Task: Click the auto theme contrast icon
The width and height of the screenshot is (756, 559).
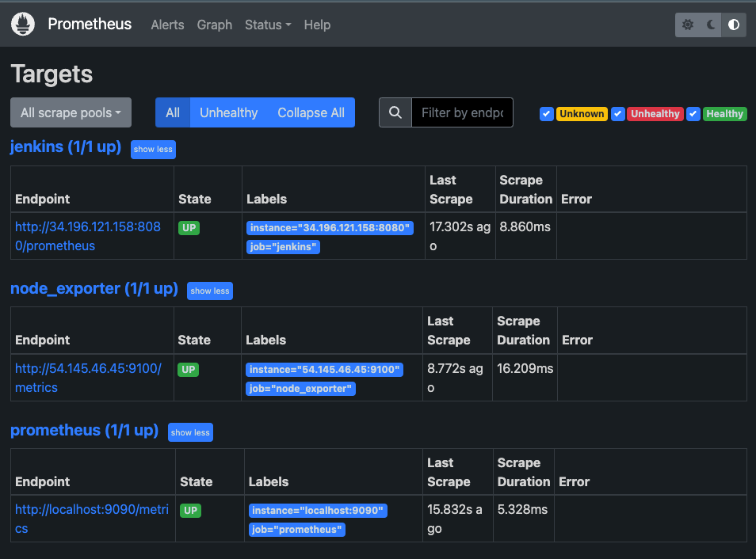Action: (733, 25)
